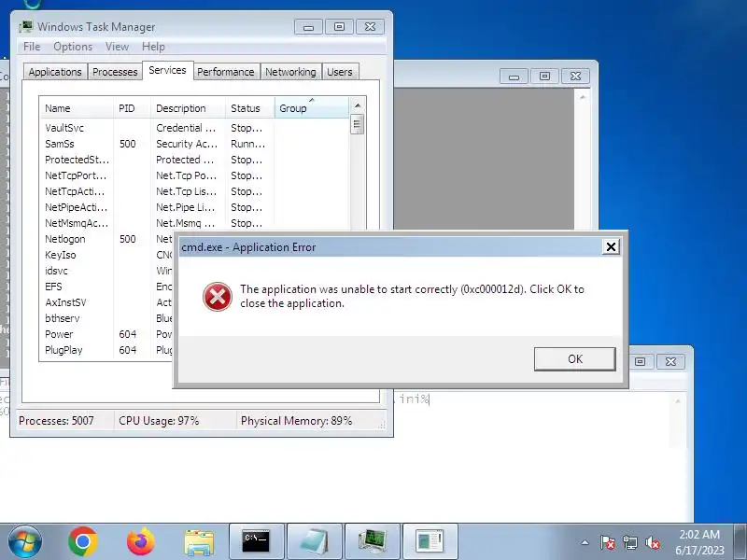This screenshot has height=560, width=747.
Task: Open the network tray icon
Action: pyautogui.click(x=629, y=542)
